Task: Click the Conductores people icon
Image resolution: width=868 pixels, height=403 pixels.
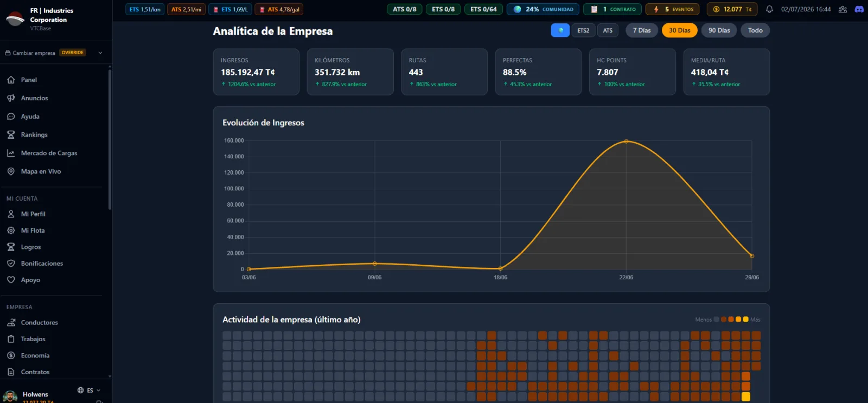Action: pos(11,323)
